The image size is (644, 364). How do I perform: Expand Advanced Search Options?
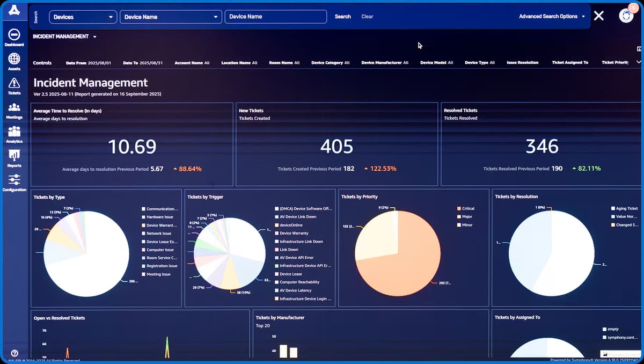552,17
